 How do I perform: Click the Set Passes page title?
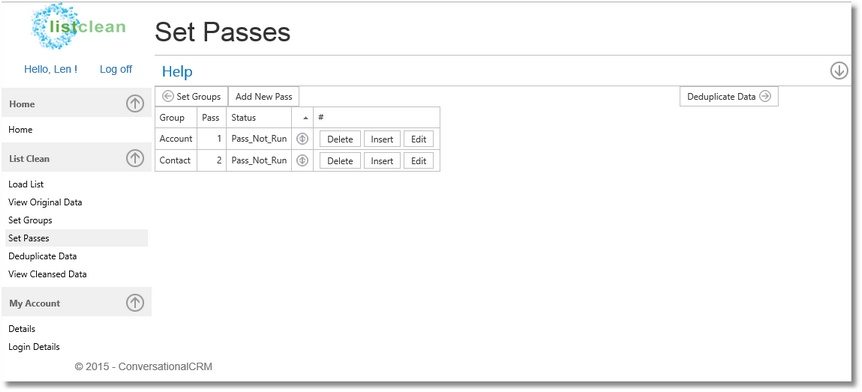pyautogui.click(x=222, y=32)
